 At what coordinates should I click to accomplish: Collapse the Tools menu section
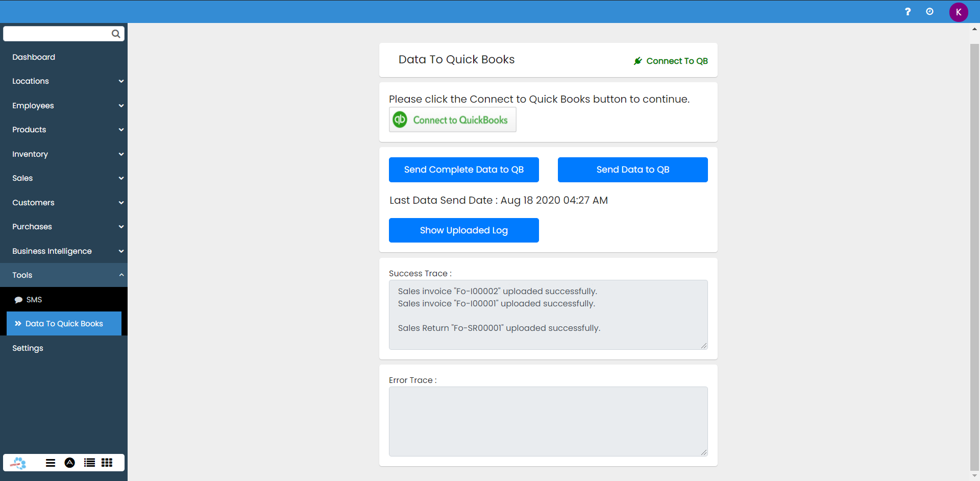click(64, 275)
